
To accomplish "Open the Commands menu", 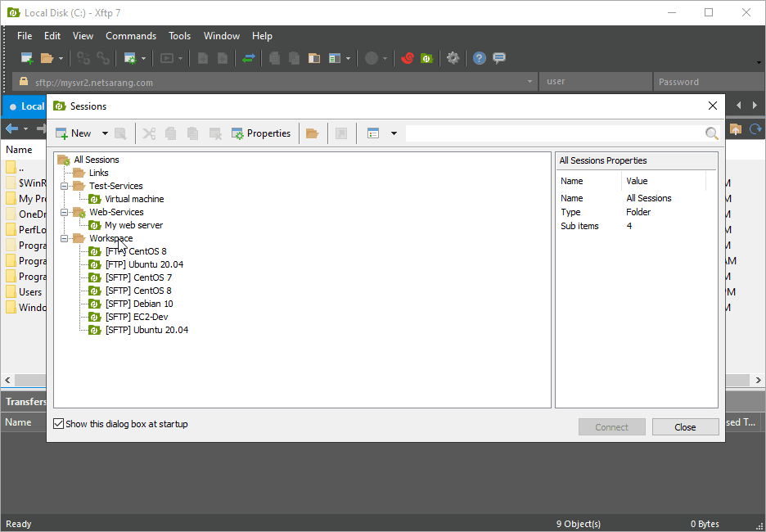I will pyautogui.click(x=130, y=35).
